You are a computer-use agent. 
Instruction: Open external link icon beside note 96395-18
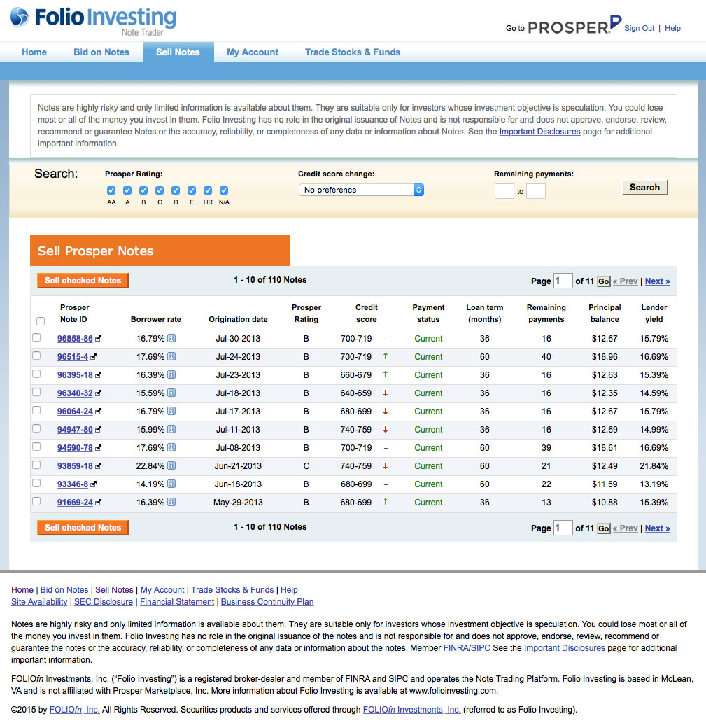coord(99,375)
